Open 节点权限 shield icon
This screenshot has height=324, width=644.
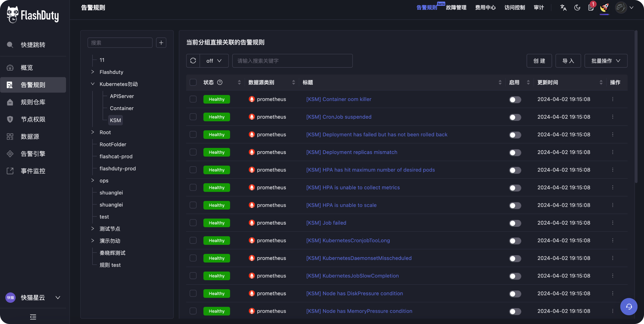click(x=10, y=119)
